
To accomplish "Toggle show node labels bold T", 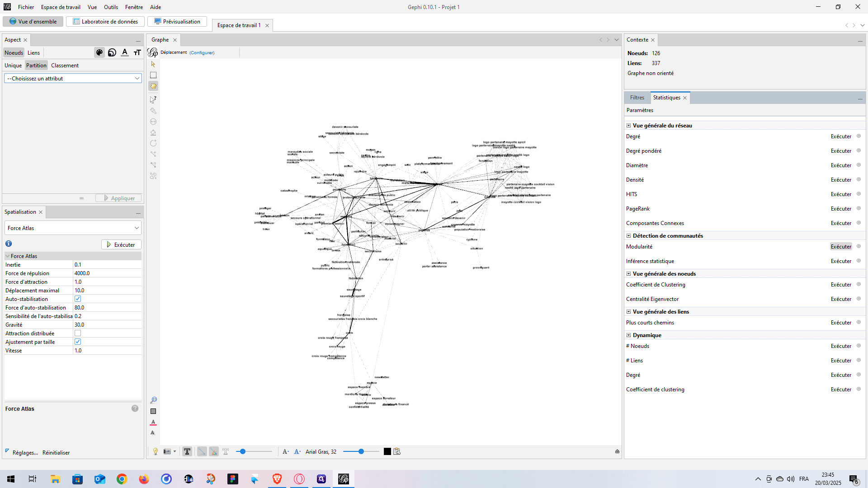I will pyautogui.click(x=187, y=451).
